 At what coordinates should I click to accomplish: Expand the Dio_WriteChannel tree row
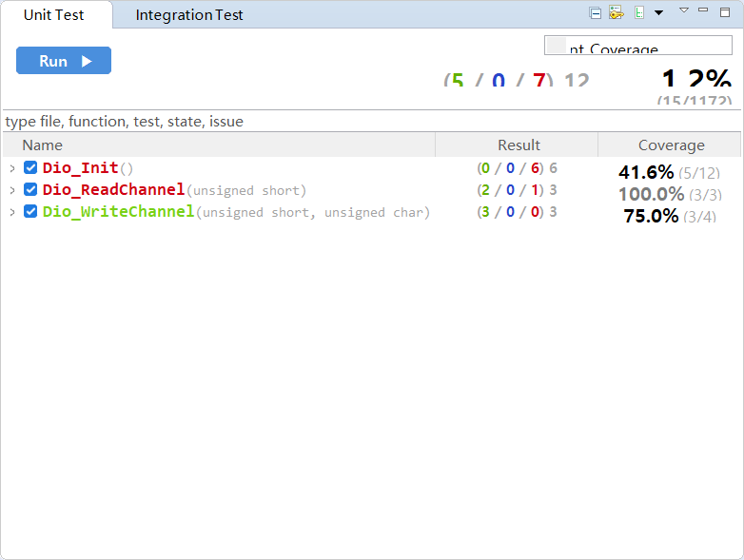pyautogui.click(x=12, y=212)
